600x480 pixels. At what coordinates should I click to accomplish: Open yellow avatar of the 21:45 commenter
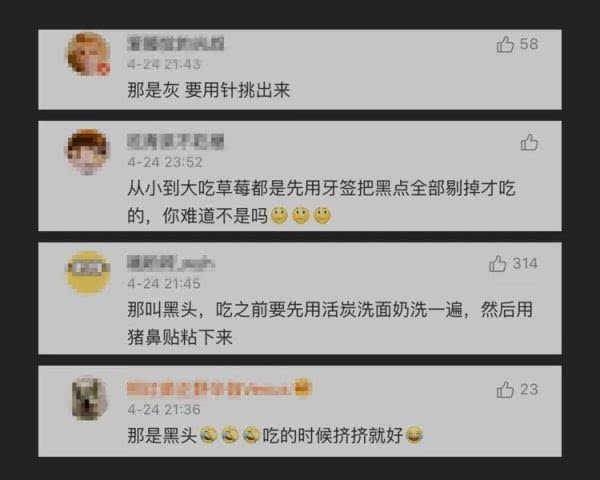[x=89, y=273]
